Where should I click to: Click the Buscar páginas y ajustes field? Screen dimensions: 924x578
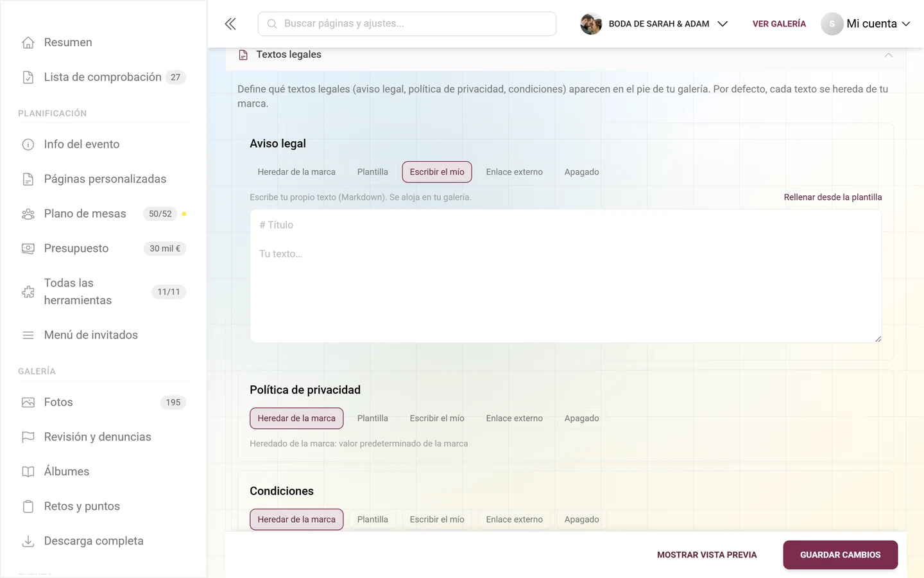pos(407,24)
